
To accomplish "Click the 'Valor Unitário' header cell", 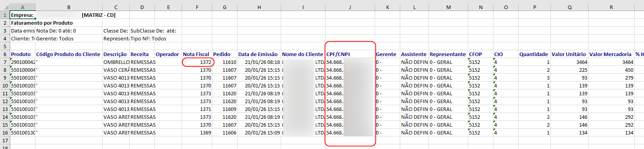I will pos(569,54).
